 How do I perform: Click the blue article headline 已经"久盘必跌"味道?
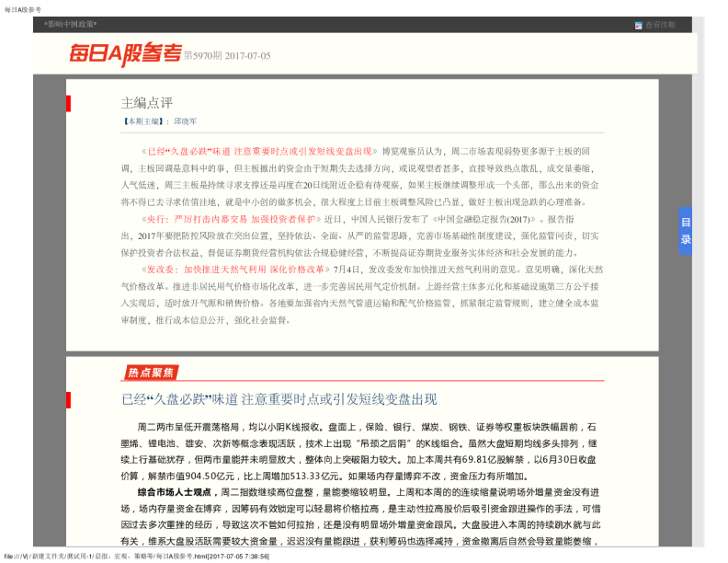279,399
